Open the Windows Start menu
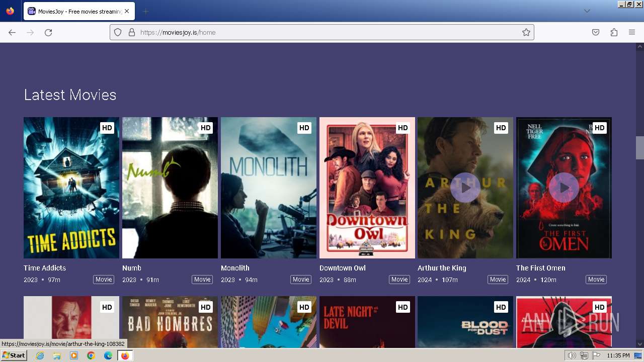 14,355
